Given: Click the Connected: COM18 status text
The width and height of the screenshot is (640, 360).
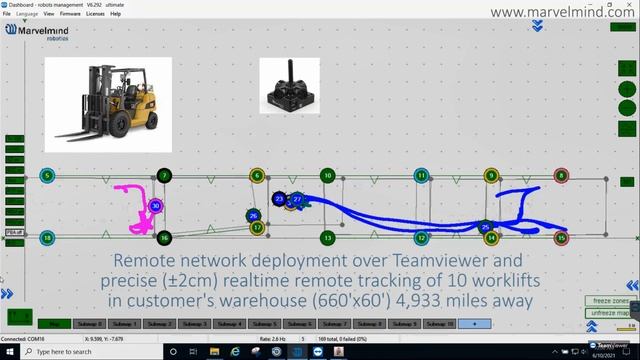Looking at the screenshot, I should click(x=22, y=339).
